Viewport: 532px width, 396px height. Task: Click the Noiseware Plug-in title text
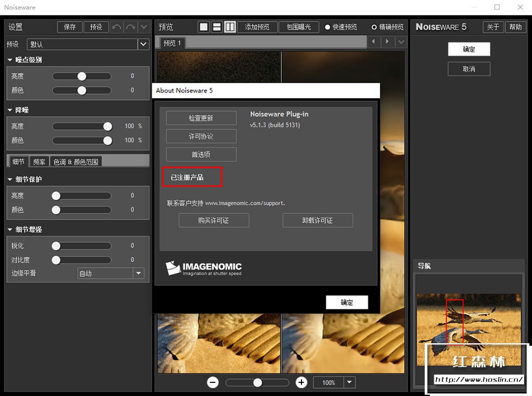pos(279,114)
